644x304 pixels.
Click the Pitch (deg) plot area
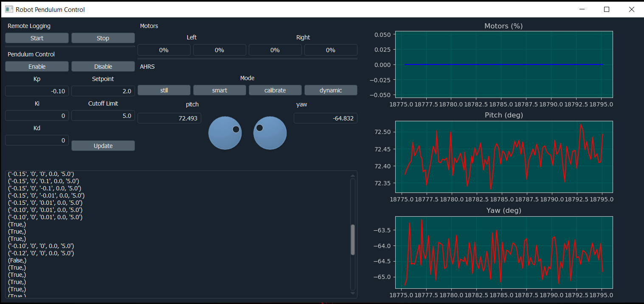pyautogui.click(x=504, y=156)
